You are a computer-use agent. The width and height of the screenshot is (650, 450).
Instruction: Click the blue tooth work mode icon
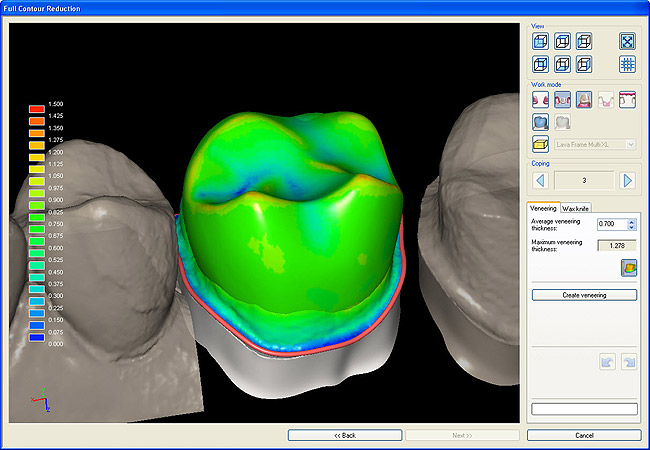[540, 121]
